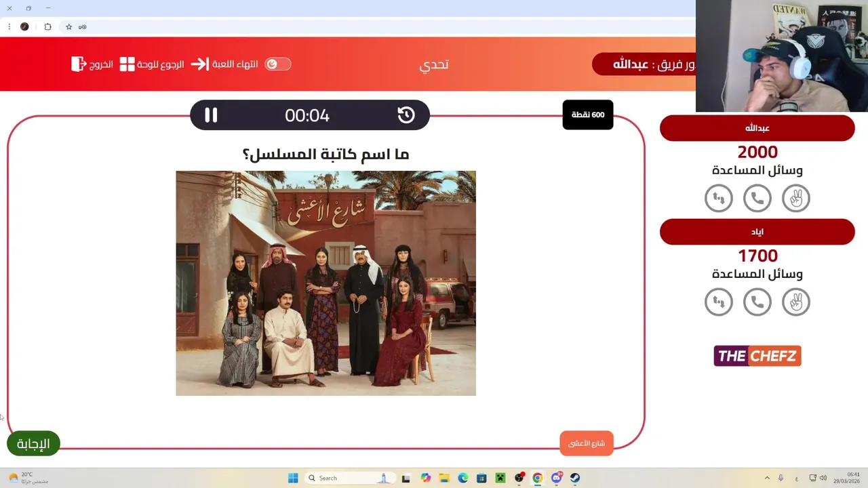868x488 pixels.
Task: Open Microsoft Edge from the taskbar
Action: click(x=462, y=478)
